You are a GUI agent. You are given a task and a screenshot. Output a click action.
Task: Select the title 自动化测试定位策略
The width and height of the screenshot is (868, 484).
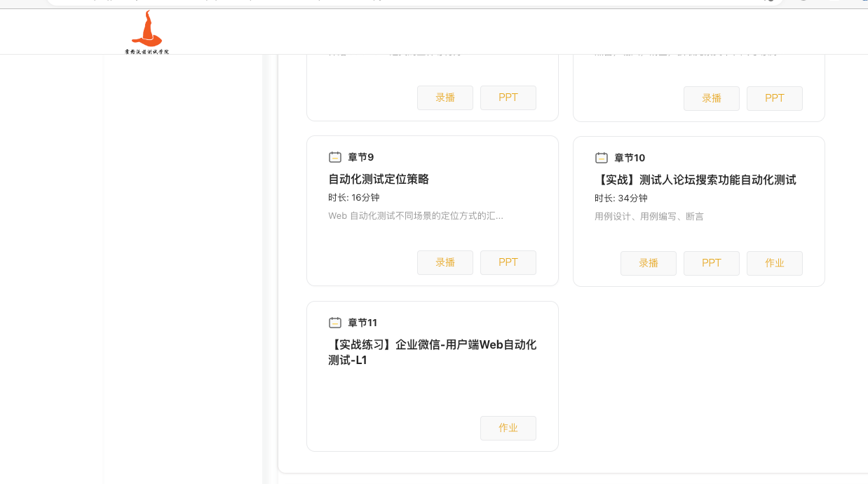(x=379, y=180)
